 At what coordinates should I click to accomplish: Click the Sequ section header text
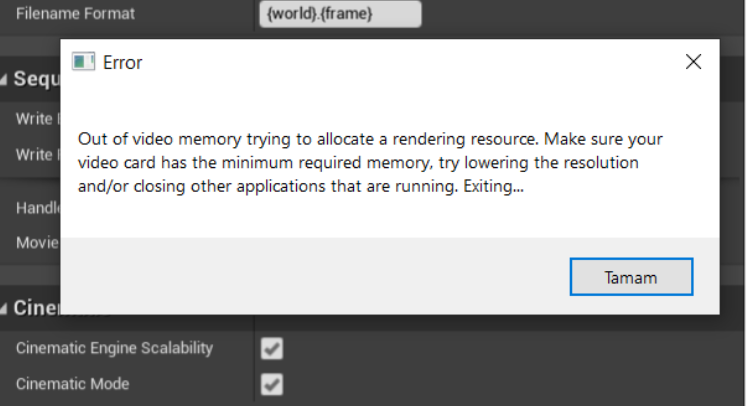pos(37,79)
